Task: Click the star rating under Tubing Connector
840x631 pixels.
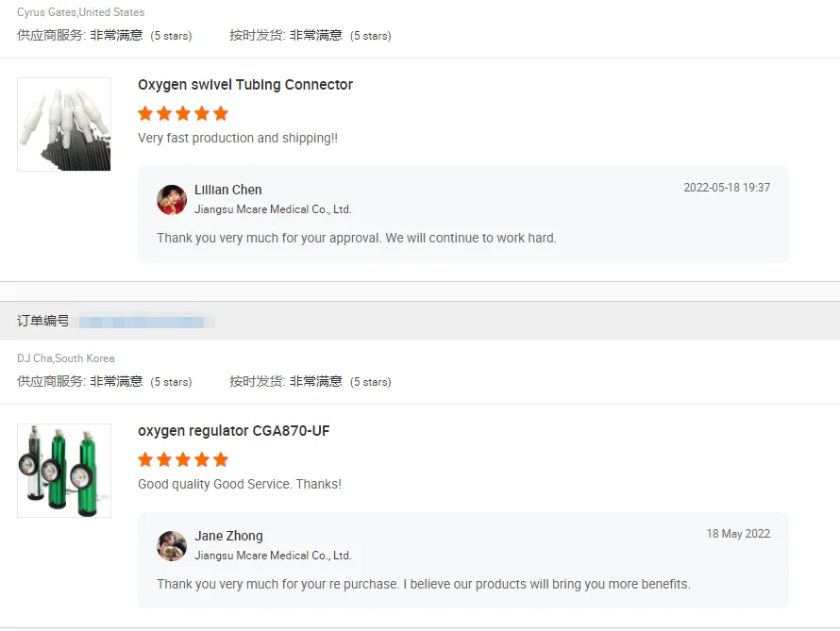Action: [x=183, y=113]
